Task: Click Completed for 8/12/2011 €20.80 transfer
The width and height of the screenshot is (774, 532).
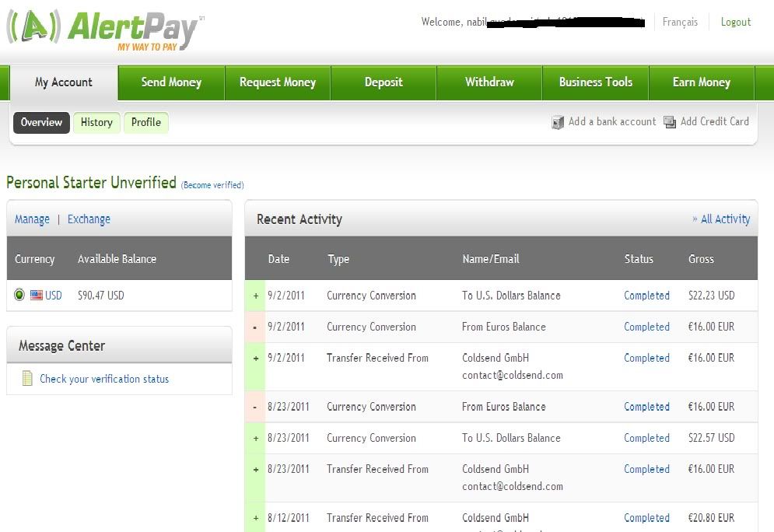Action: tap(646, 518)
